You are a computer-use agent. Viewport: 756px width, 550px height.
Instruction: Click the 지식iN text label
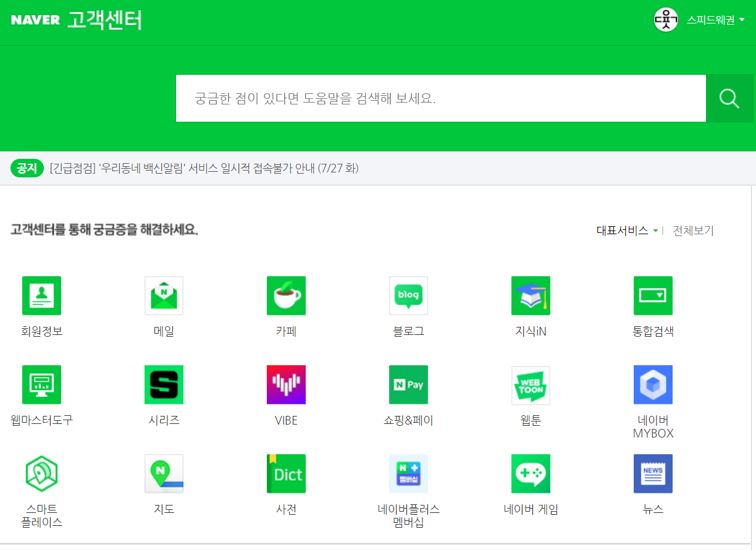531,331
